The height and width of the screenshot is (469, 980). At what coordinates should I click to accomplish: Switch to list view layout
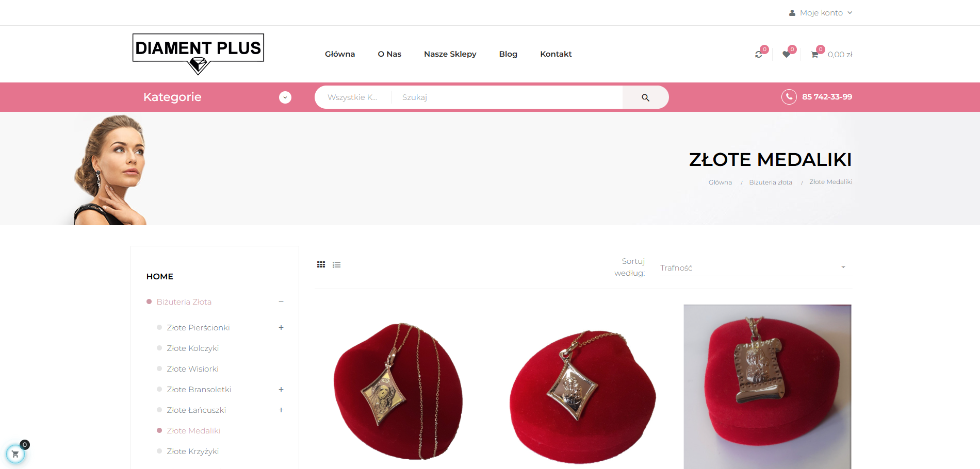[x=337, y=265]
